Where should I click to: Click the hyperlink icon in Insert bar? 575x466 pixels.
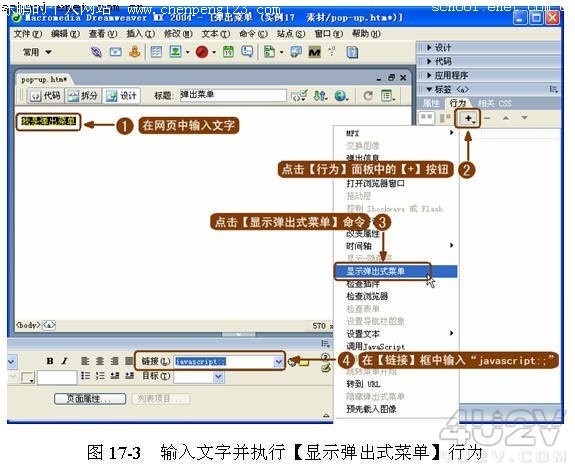click(x=96, y=52)
